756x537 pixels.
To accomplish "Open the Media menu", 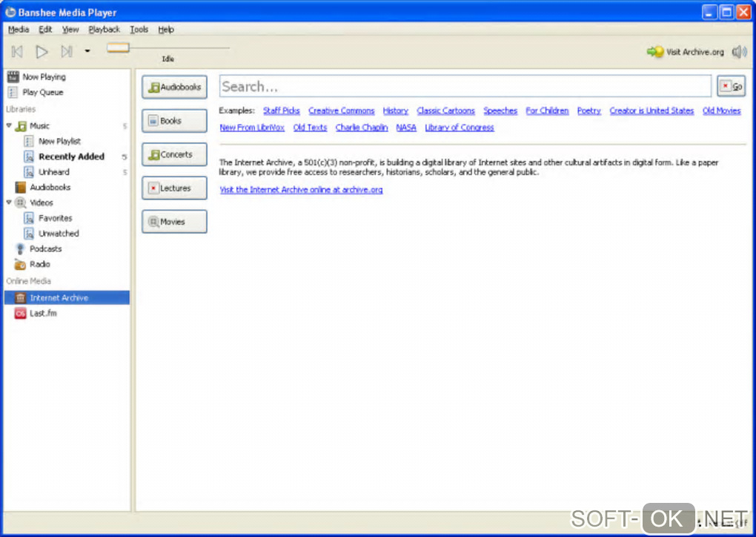I will 19,30.
